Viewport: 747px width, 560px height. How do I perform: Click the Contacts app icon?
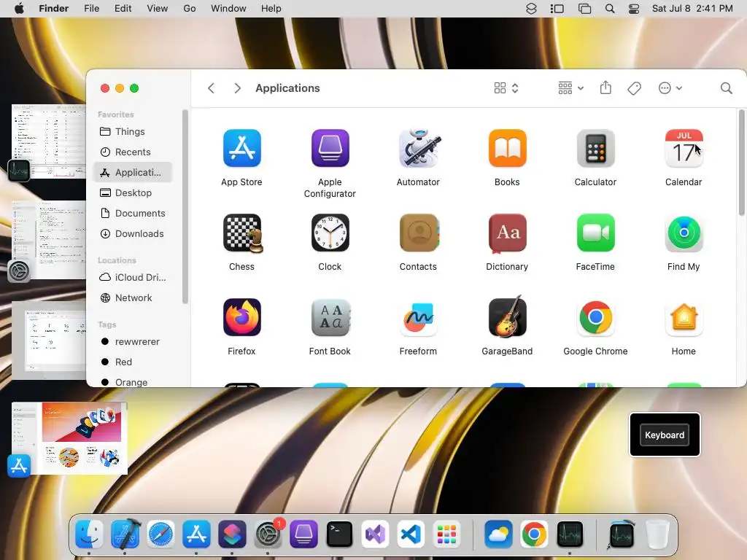[x=418, y=233]
